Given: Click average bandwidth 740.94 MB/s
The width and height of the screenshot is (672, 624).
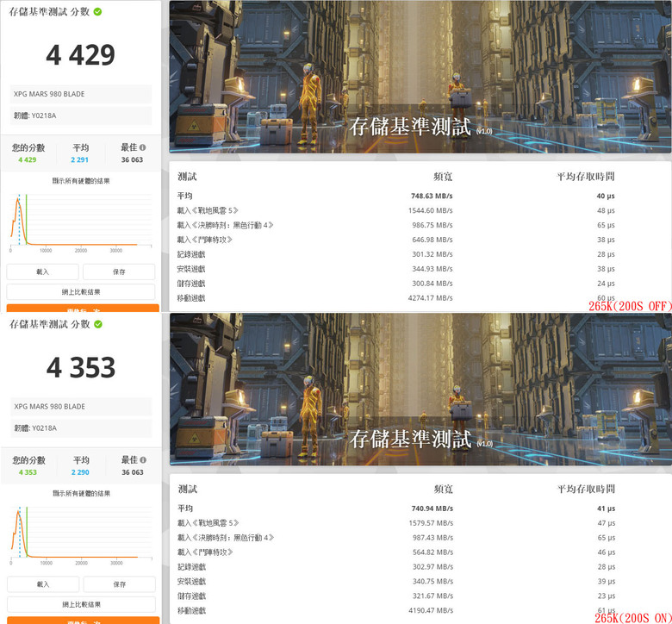Looking at the screenshot, I should click(432, 509).
